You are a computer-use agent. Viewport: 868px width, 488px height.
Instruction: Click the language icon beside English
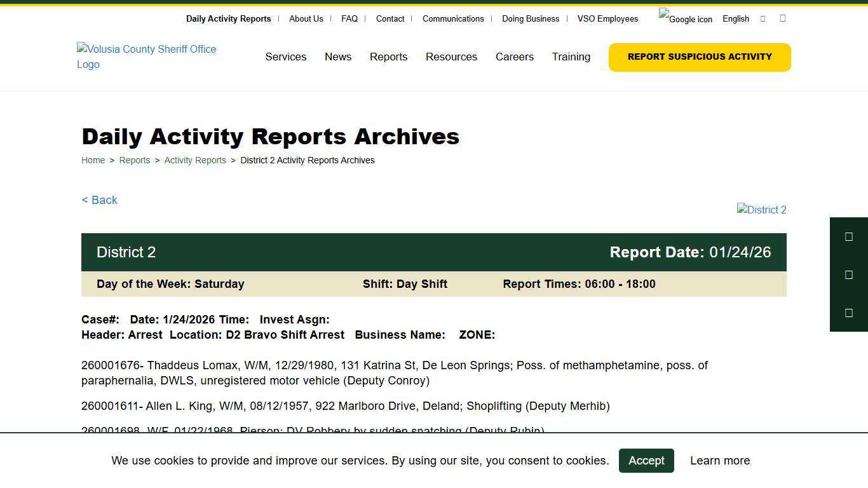pos(763,18)
